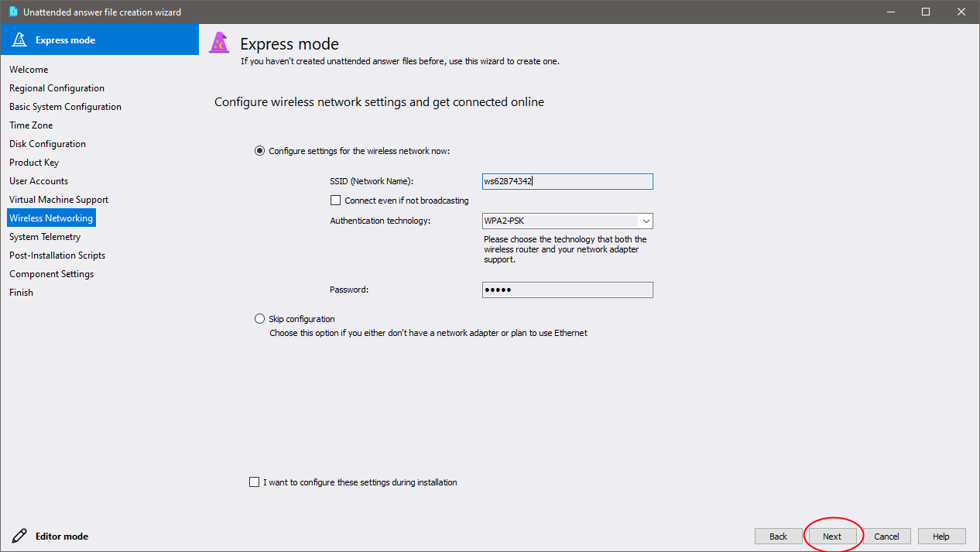The image size is (980, 552).
Task: Open the Authentication technology dropdown
Action: 567,221
